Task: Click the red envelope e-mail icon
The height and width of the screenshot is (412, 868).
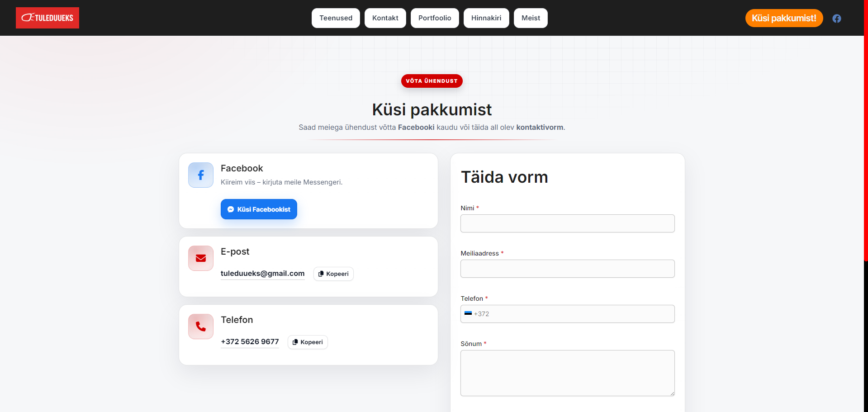Action: [201, 258]
